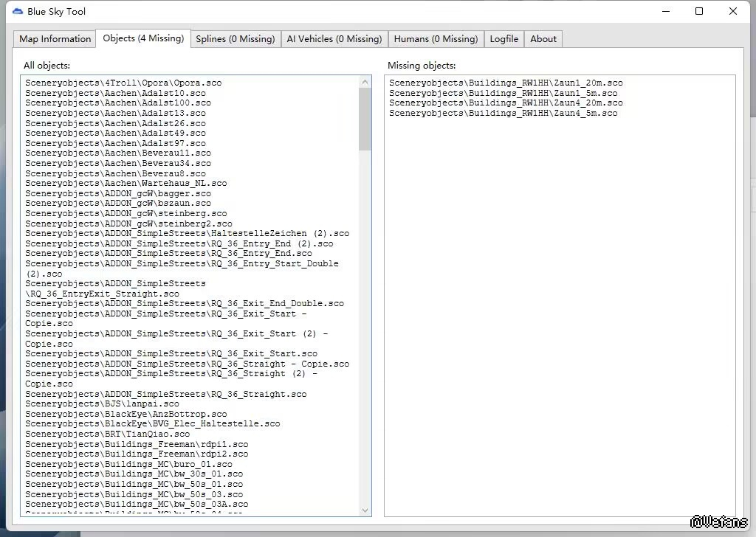
Task: Maximize the Blue Sky Tool window
Action: click(x=699, y=11)
